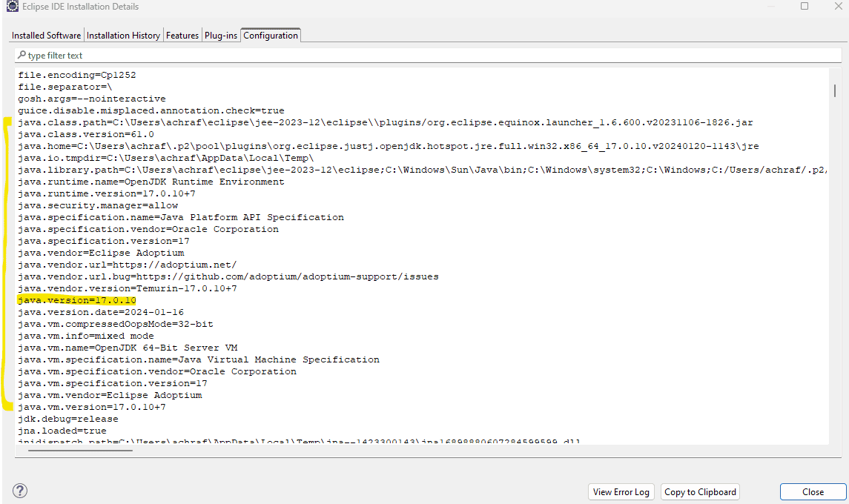Click the file.encoding=Cp1252 line
The image size is (849, 504).
[77, 76]
